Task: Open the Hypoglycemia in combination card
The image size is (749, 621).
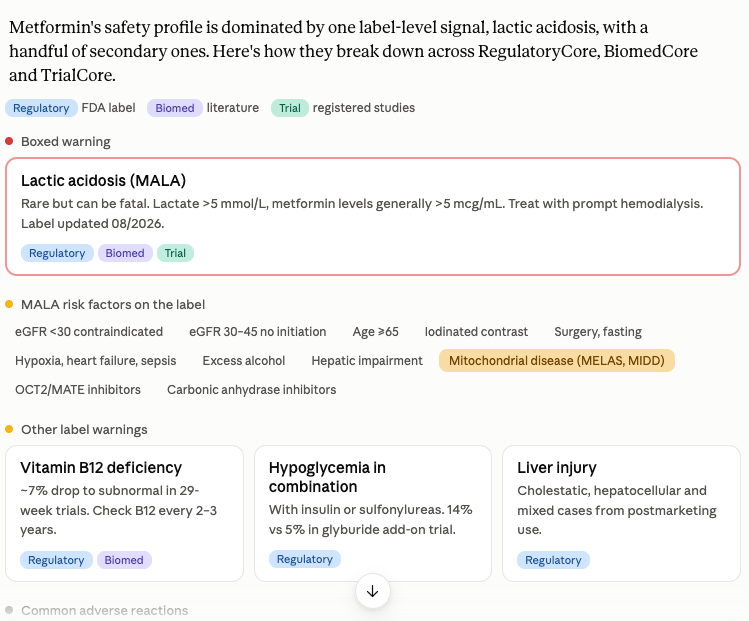Action: point(373,514)
